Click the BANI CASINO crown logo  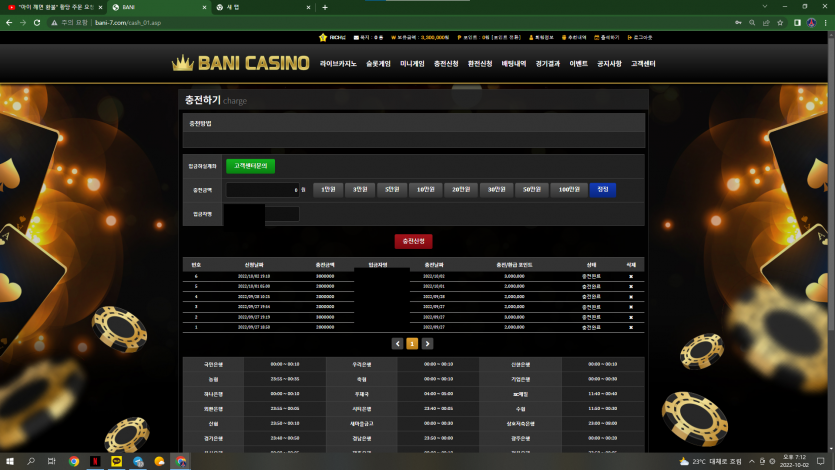(x=240, y=63)
